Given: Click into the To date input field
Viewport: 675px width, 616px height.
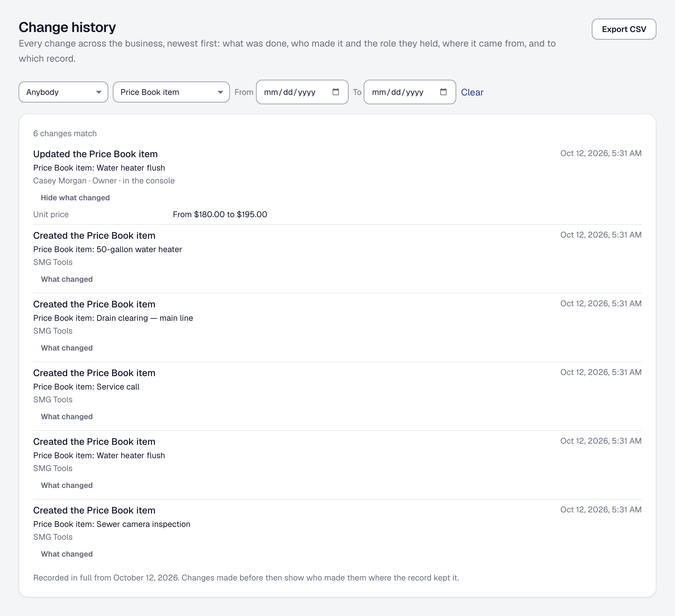Looking at the screenshot, I should 409,92.
